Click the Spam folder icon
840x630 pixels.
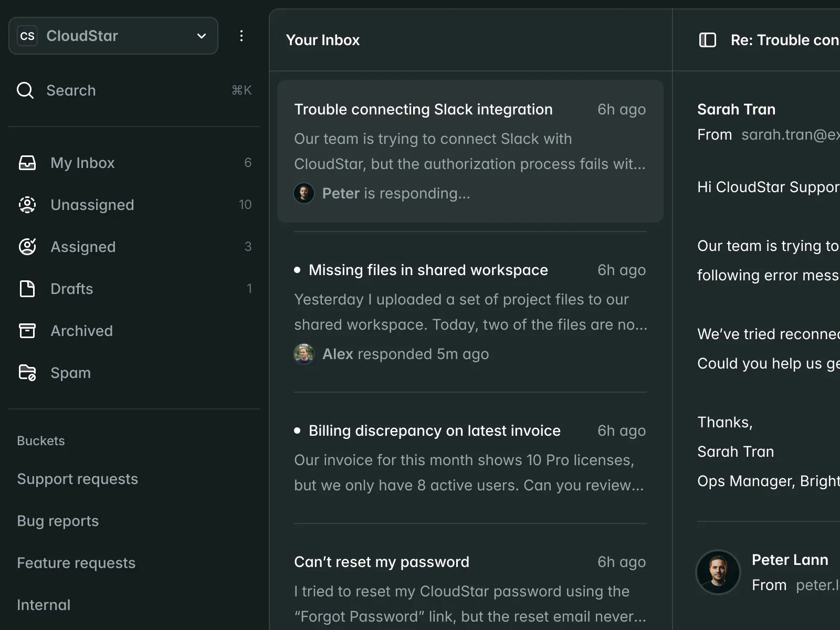(x=27, y=373)
